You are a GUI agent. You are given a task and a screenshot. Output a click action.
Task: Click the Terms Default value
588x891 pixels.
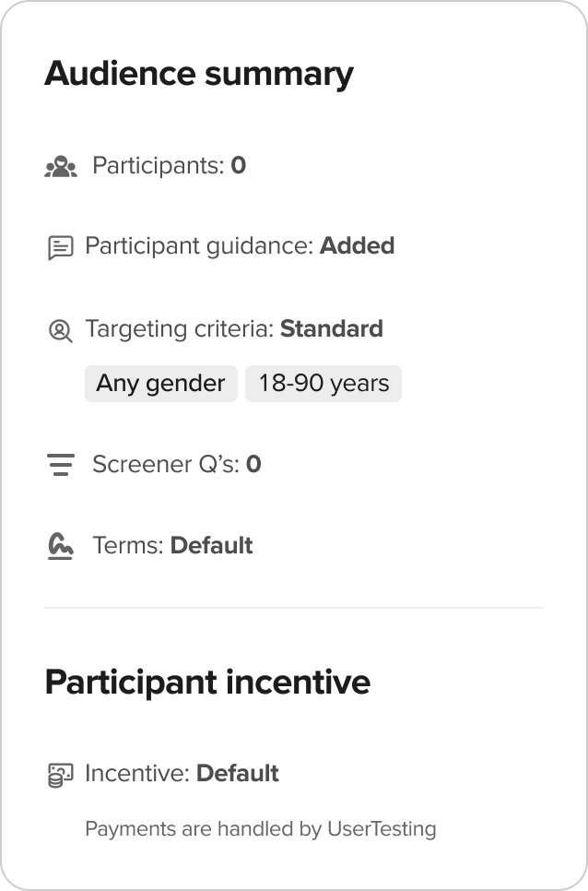point(212,545)
